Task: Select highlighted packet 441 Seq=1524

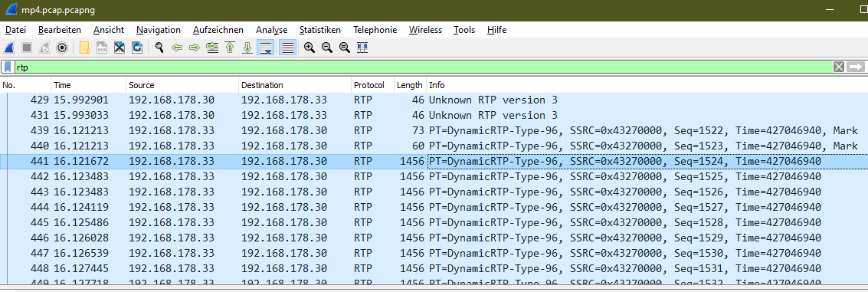Action: pyautogui.click(x=434, y=161)
